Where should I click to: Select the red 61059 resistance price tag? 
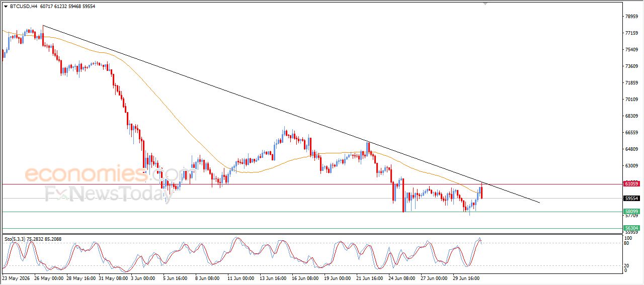pyautogui.click(x=631, y=184)
